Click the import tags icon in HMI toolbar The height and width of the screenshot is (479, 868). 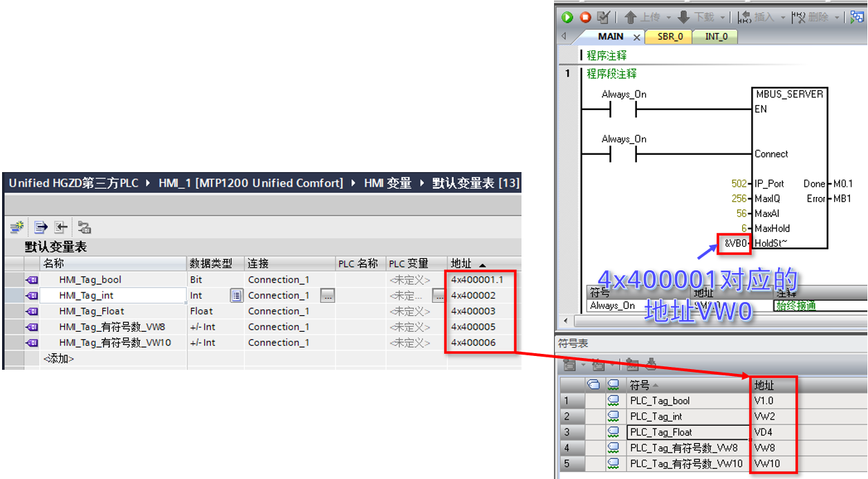point(62,227)
